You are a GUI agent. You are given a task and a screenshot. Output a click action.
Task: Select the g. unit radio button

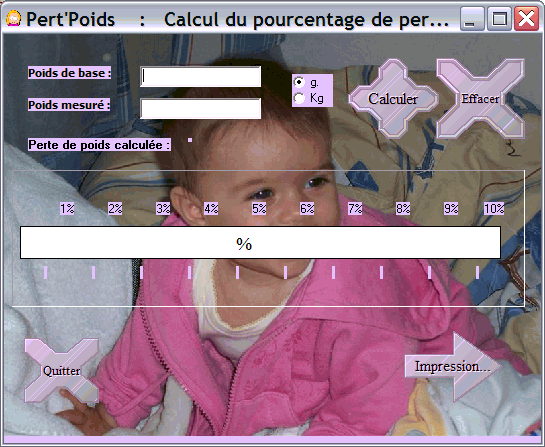click(299, 82)
